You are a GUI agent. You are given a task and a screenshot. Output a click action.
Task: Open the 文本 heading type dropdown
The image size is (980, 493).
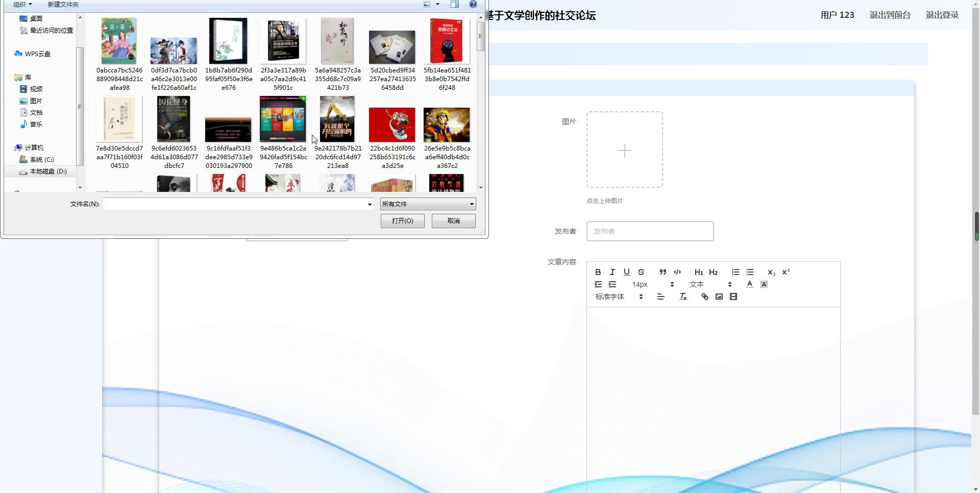pyautogui.click(x=710, y=284)
